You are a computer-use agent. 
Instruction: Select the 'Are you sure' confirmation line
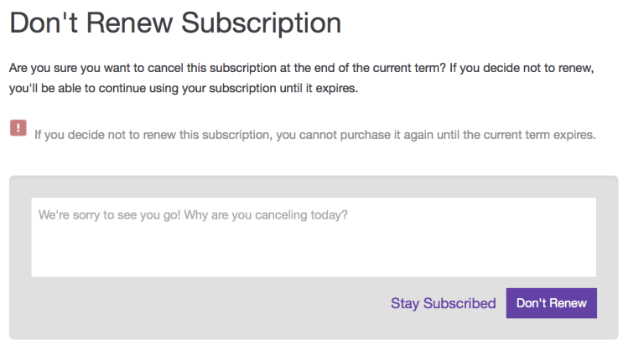click(302, 68)
